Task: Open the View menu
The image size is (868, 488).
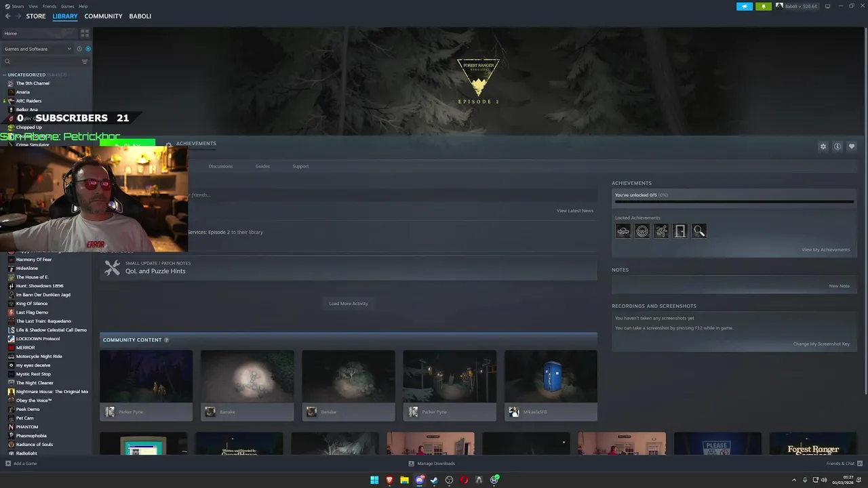Action: (33, 6)
